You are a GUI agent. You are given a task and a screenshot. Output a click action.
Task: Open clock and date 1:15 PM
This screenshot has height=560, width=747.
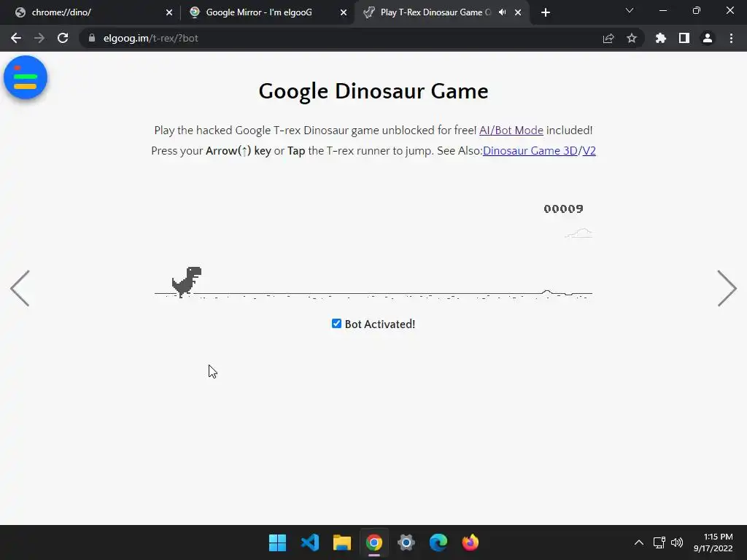(x=713, y=542)
